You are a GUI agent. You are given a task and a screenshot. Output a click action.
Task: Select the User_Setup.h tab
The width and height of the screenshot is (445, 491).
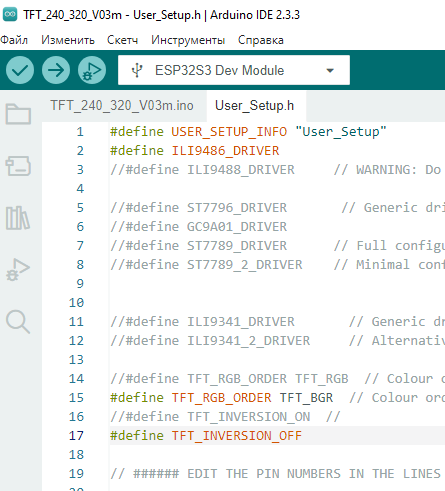[255, 106]
